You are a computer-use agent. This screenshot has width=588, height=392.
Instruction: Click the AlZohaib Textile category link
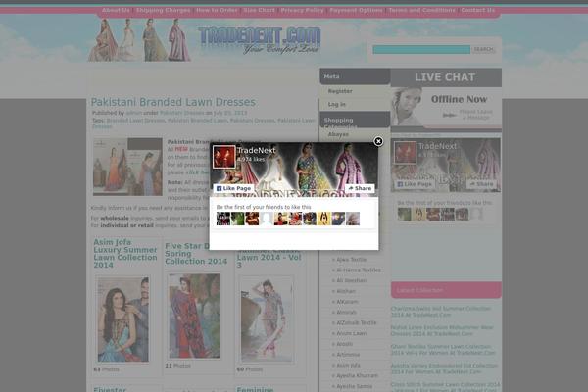pos(357,322)
